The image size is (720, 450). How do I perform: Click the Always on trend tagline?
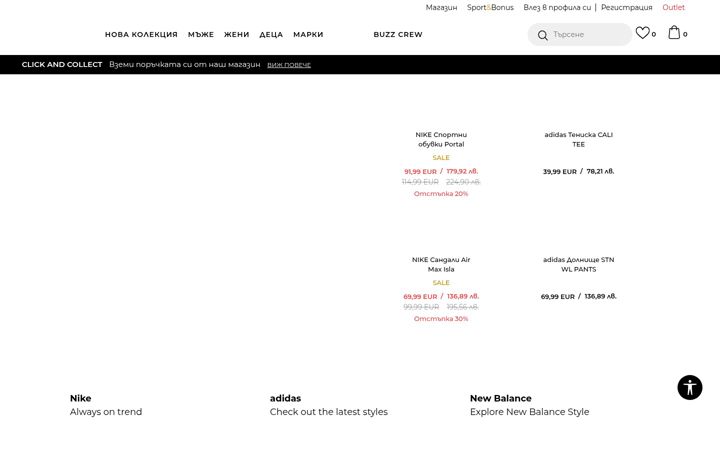[x=106, y=412]
